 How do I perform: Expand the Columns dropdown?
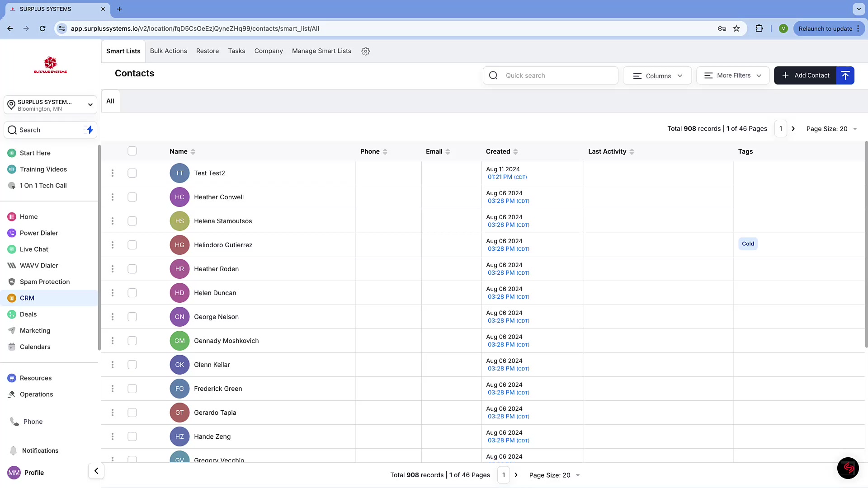[x=657, y=75]
